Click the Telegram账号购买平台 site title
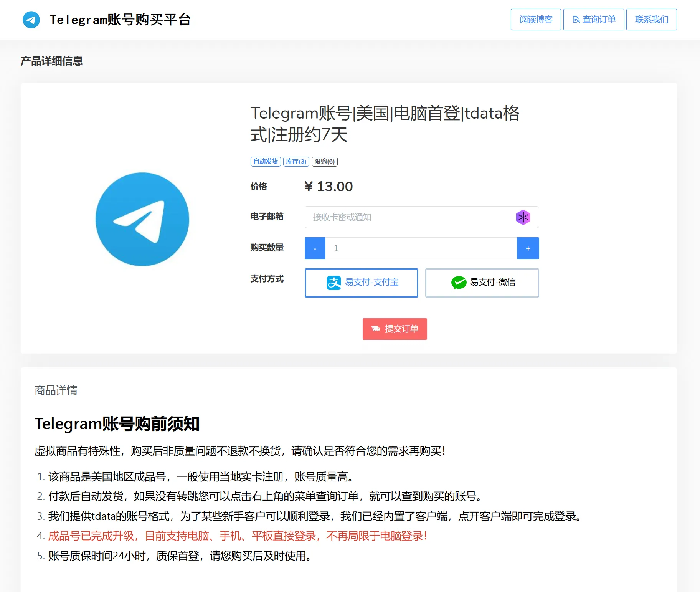700x592 pixels. point(120,20)
